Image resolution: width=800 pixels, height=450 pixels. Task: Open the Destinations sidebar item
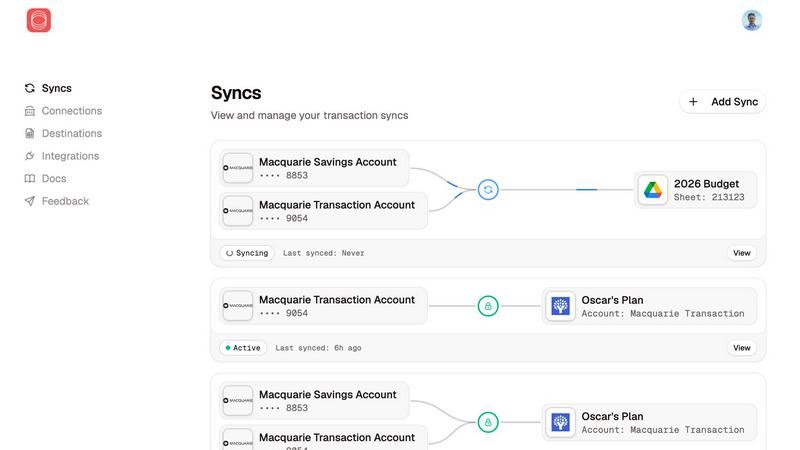(x=71, y=133)
